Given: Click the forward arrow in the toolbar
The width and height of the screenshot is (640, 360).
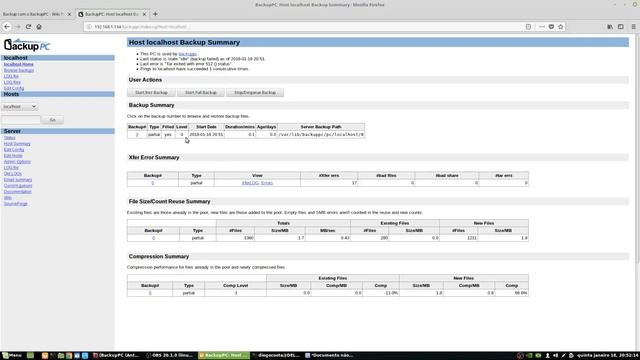Looking at the screenshot, I should (x=18, y=27).
